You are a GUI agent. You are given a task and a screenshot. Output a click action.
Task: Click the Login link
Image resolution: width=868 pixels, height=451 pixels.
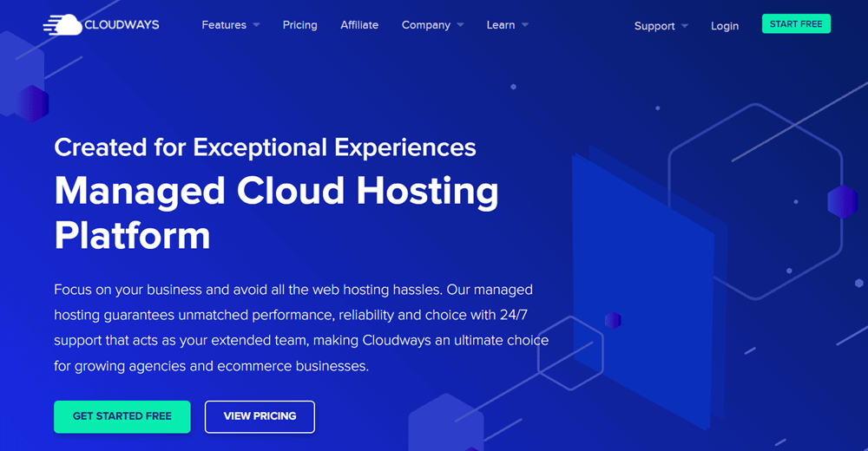coord(725,26)
